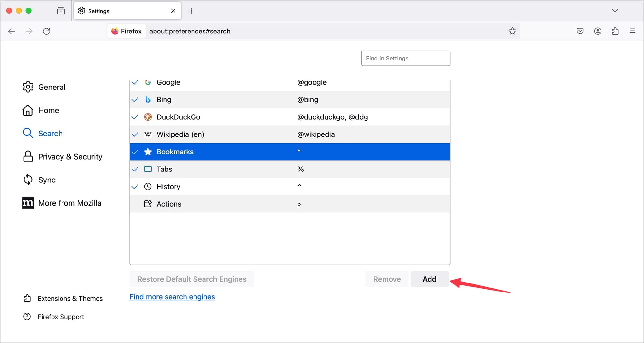Reload the page with the refresh icon

coord(46,31)
